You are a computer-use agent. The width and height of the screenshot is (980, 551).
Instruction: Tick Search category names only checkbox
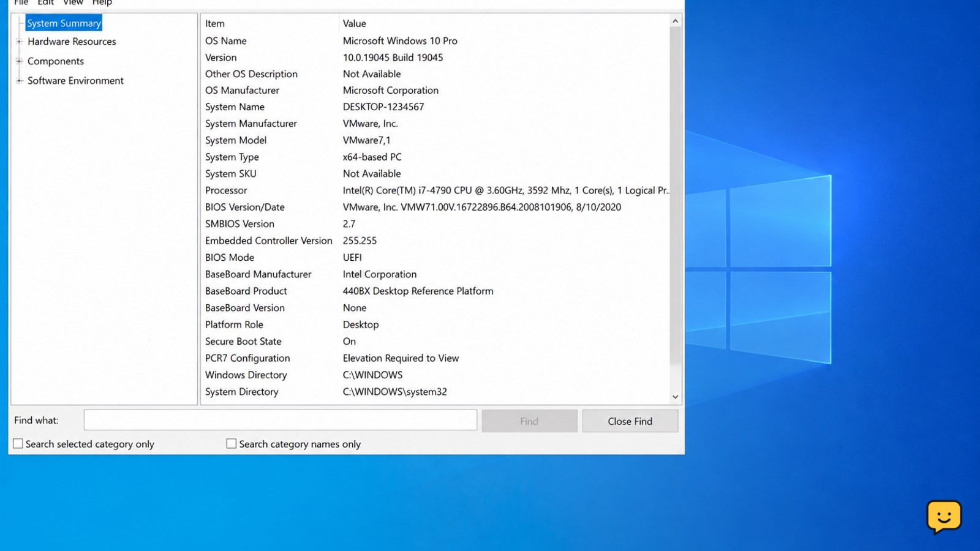pos(232,444)
